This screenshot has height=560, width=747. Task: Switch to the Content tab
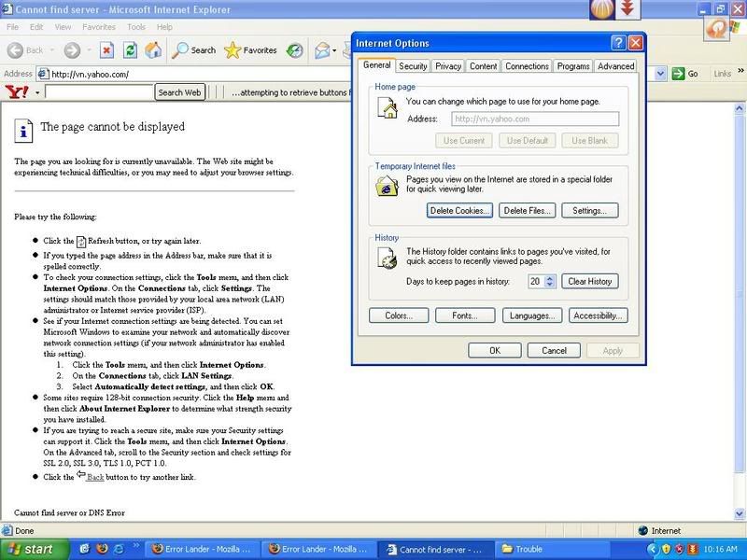(483, 66)
